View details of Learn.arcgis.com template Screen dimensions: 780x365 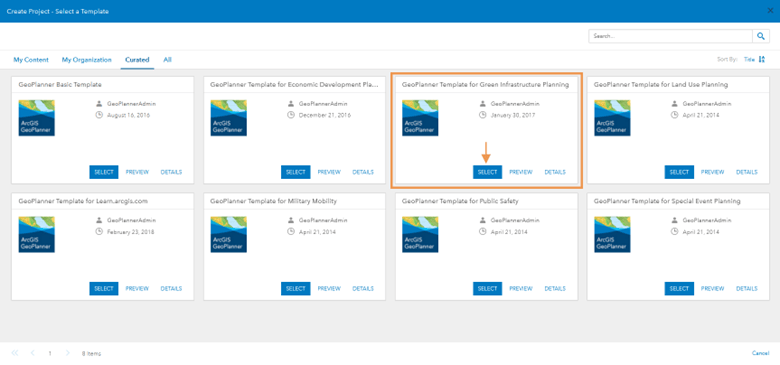tap(171, 288)
